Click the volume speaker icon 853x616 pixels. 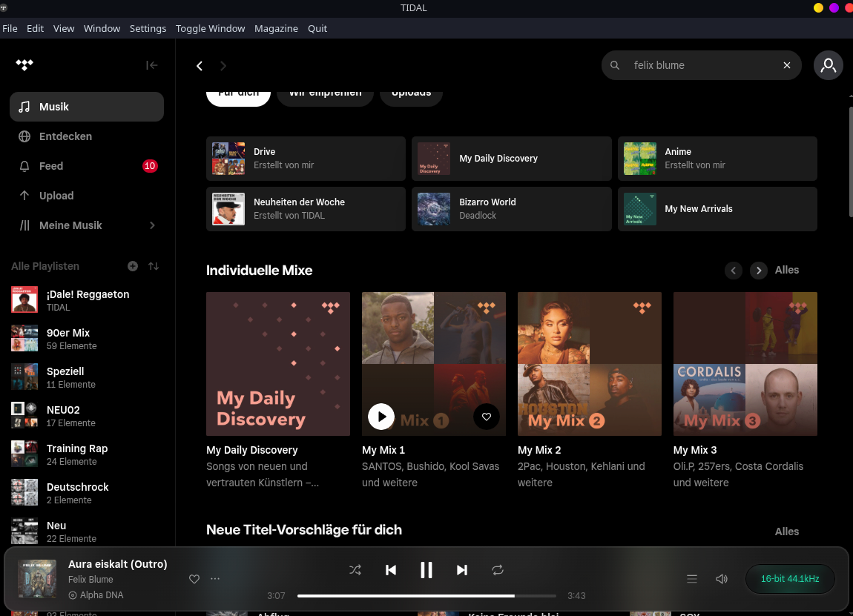722,579
